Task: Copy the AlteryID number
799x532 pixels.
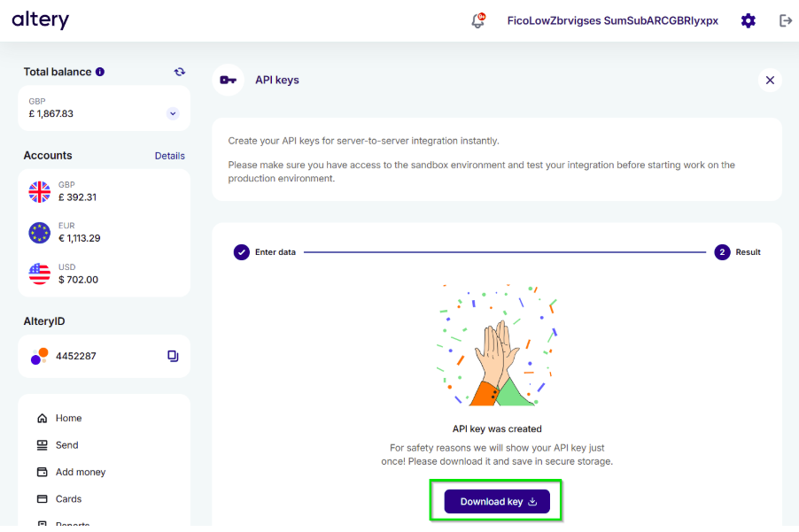Action: tap(173, 356)
